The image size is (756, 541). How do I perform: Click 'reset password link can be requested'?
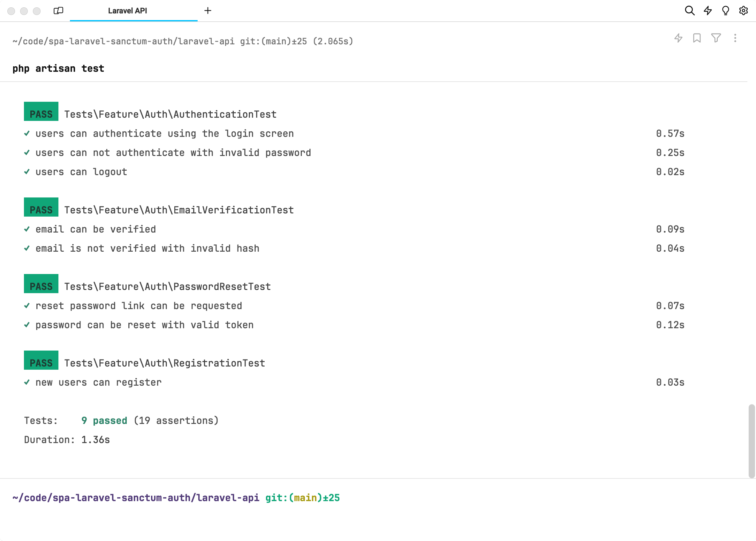[139, 306]
